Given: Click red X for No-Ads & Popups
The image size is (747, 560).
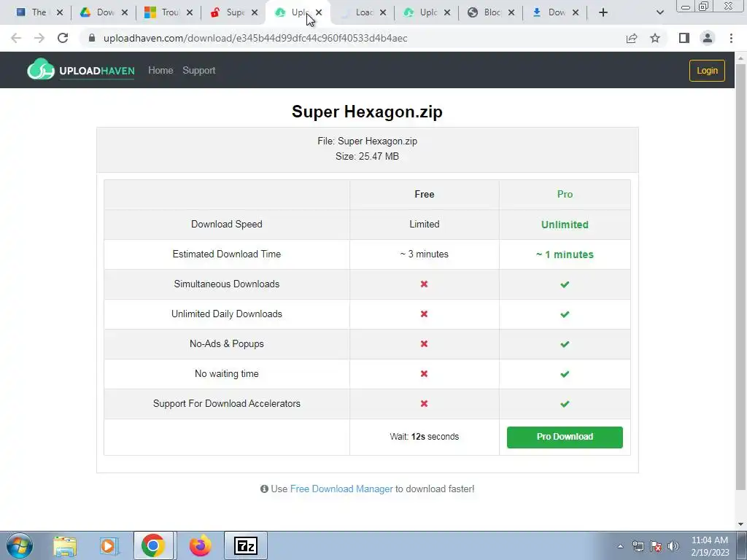Looking at the screenshot, I should [424, 344].
